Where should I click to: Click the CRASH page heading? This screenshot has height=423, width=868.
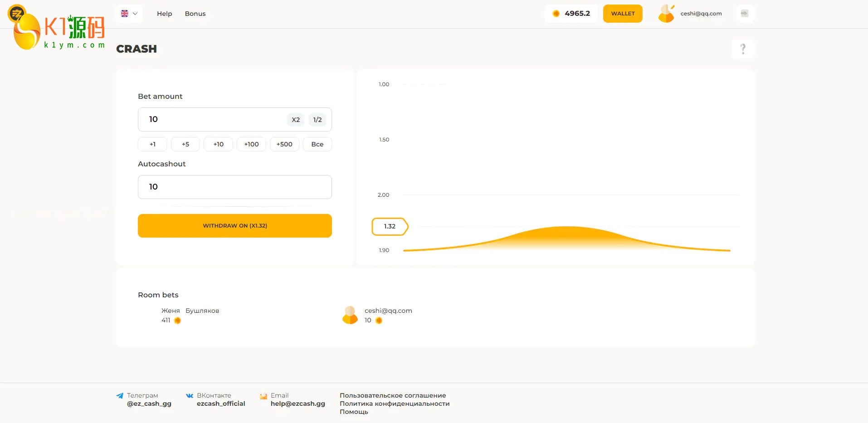point(137,49)
